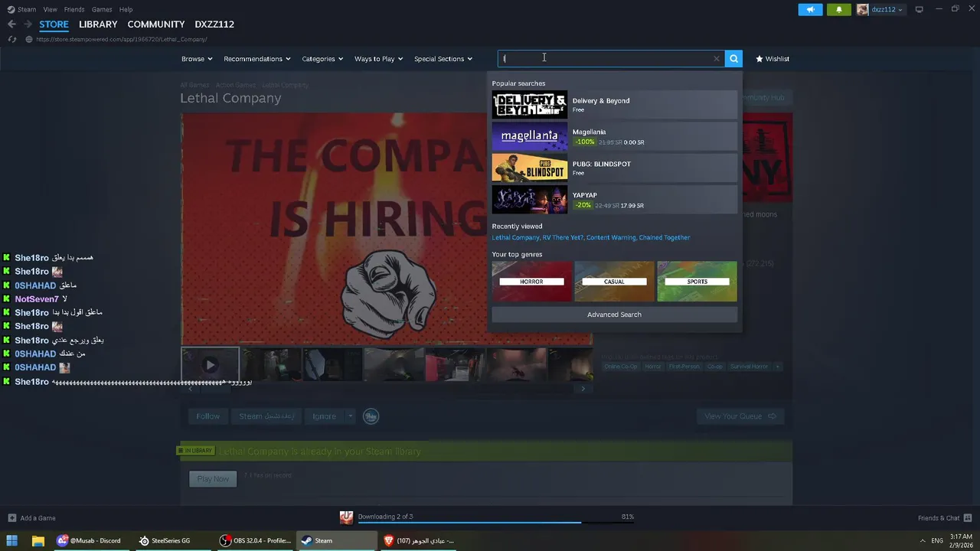This screenshot has height=551, width=980.
Task: Click the ENG language indicator
Action: click(x=936, y=540)
